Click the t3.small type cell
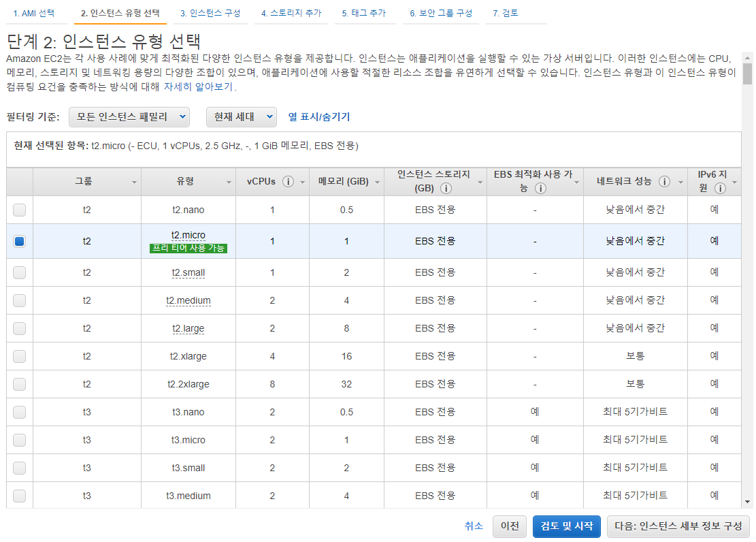The image size is (756, 542). coord(188,468)
